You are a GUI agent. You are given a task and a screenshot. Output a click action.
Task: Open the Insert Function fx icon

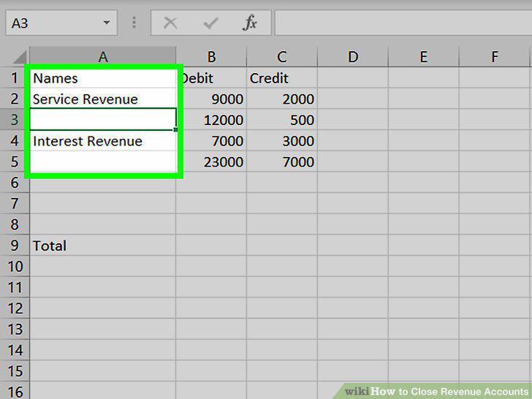click(x=250, y=23)
